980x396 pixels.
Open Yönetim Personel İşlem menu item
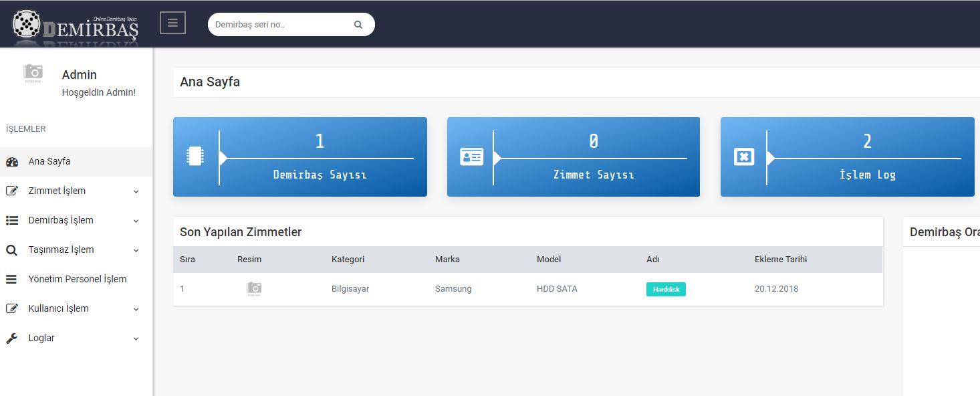tap(77, 279)
